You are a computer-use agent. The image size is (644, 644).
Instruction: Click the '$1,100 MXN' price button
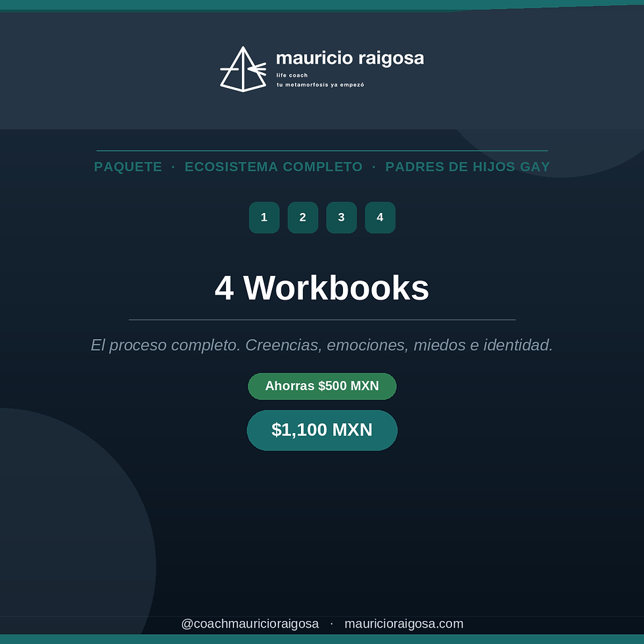pos(322,430)
